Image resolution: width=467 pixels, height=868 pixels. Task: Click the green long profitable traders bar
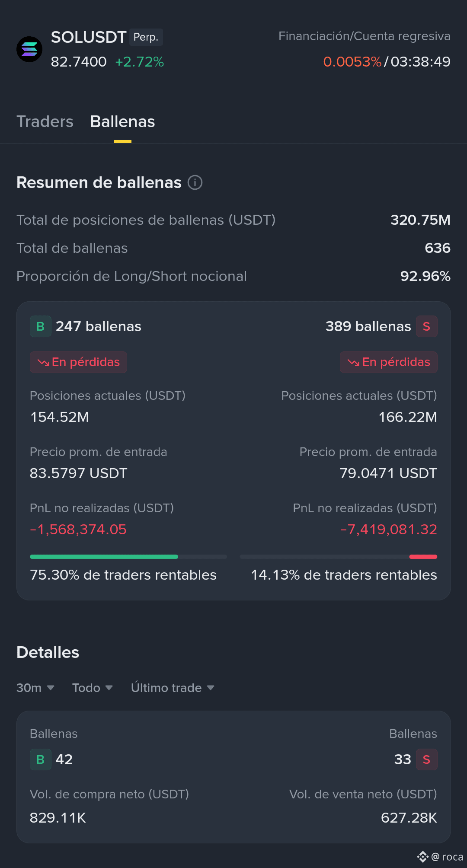(104, 557)
